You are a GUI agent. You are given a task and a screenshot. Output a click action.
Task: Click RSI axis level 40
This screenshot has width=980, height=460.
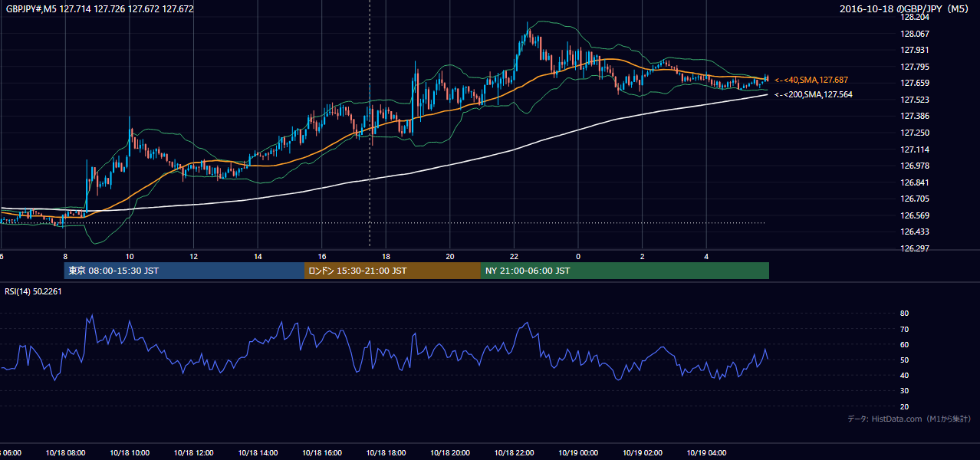coord(905,375)
